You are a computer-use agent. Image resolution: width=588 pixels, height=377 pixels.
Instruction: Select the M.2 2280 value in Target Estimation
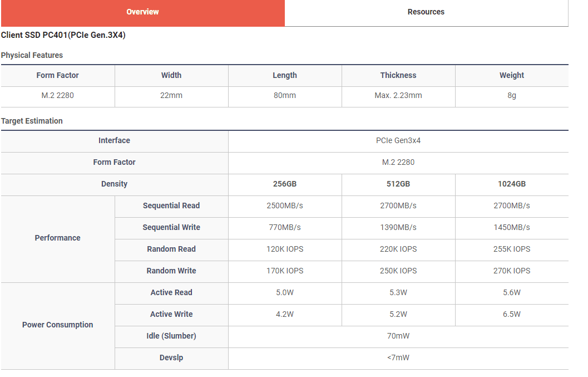tap(398, 162)
